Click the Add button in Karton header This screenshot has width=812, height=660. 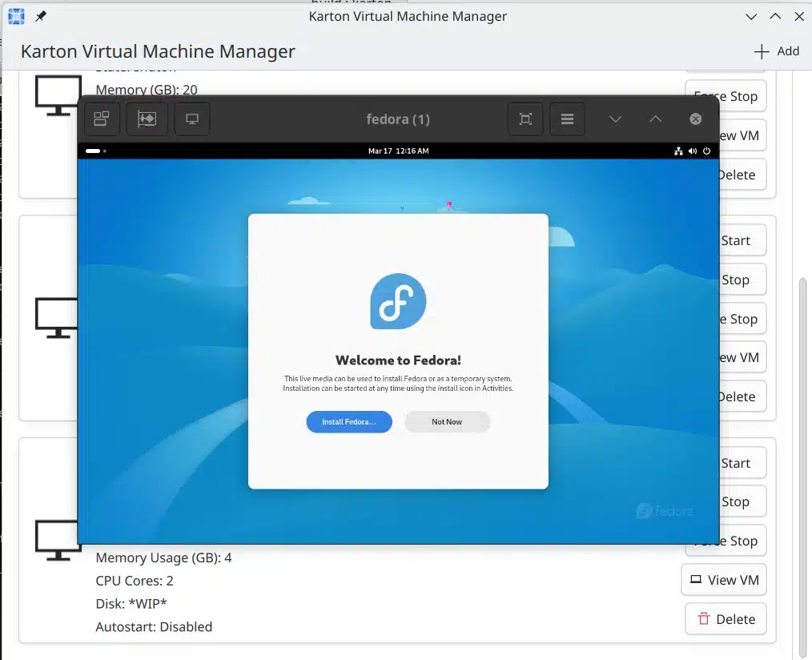[776, 51]
